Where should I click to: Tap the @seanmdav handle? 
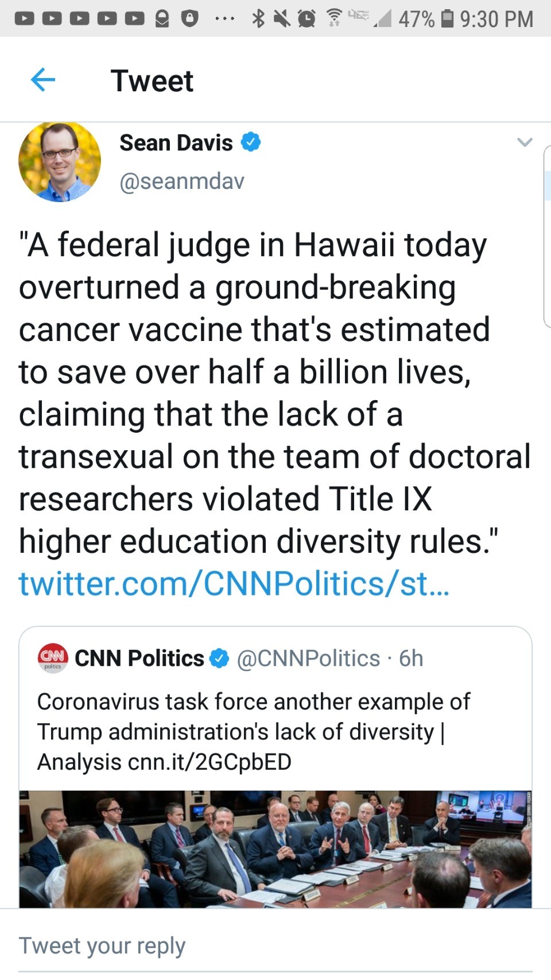point(182,181)
